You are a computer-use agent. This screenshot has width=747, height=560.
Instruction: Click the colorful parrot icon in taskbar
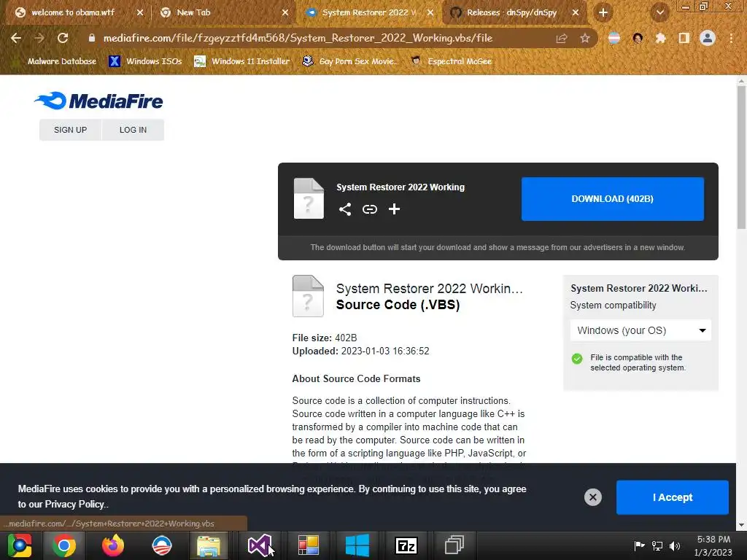coord(19,545)
